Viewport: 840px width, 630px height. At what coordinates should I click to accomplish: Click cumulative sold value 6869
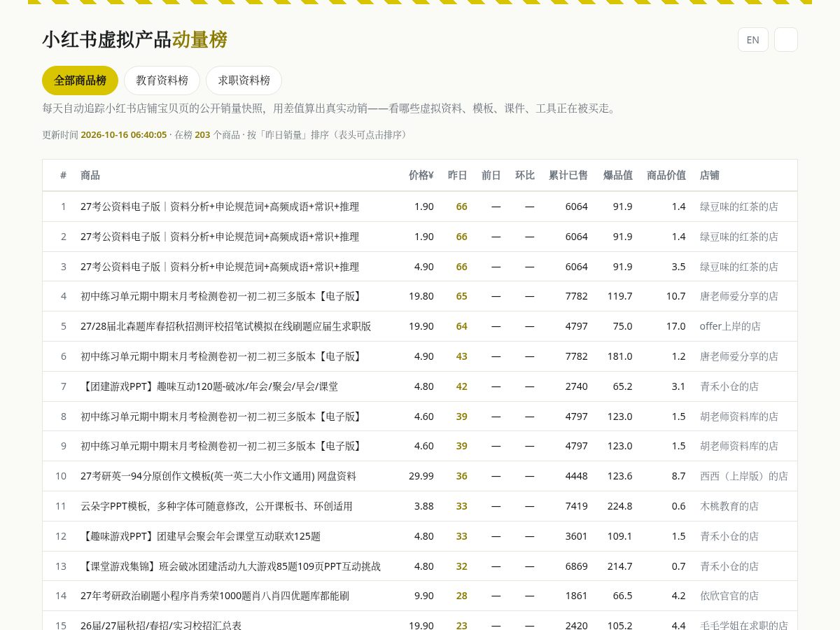(x=577, y=566)
